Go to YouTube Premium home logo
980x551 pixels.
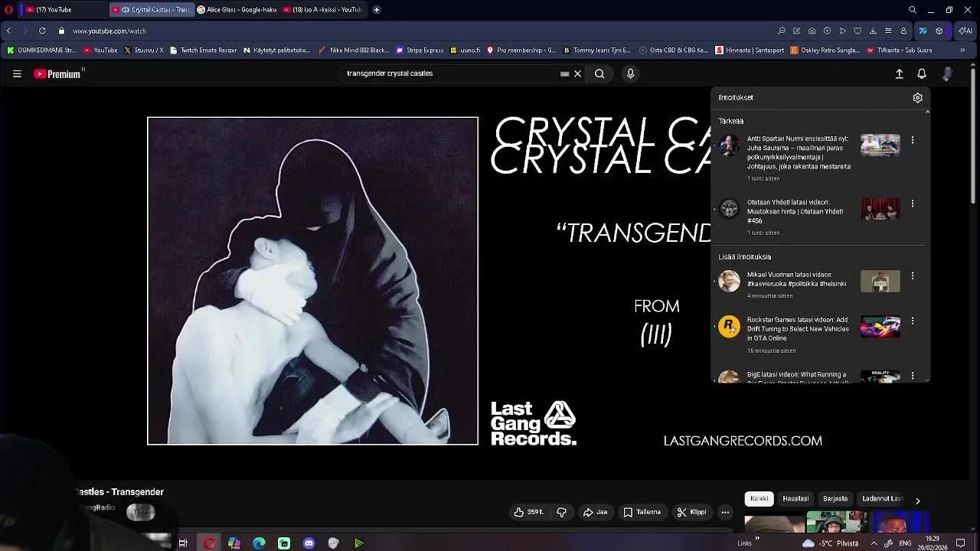pos(58,74)
